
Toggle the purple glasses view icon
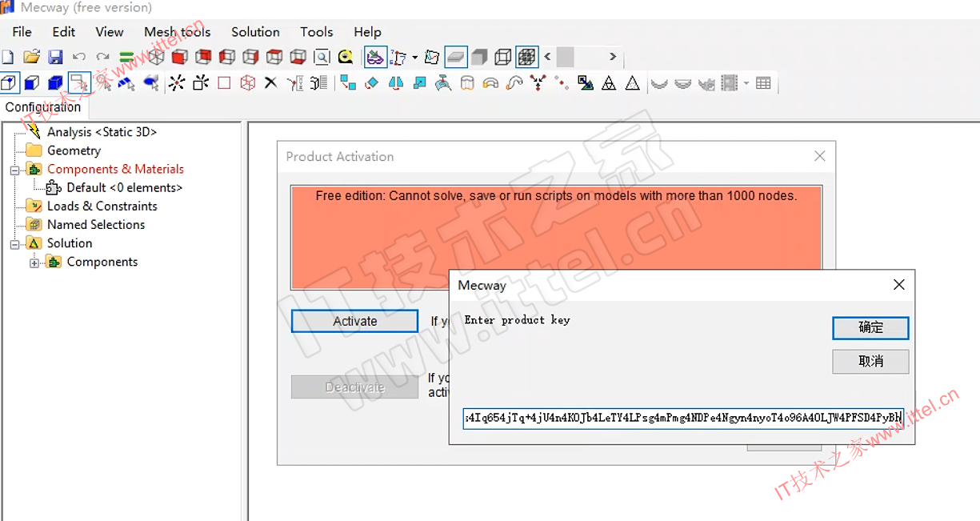(x=375, y=57)
